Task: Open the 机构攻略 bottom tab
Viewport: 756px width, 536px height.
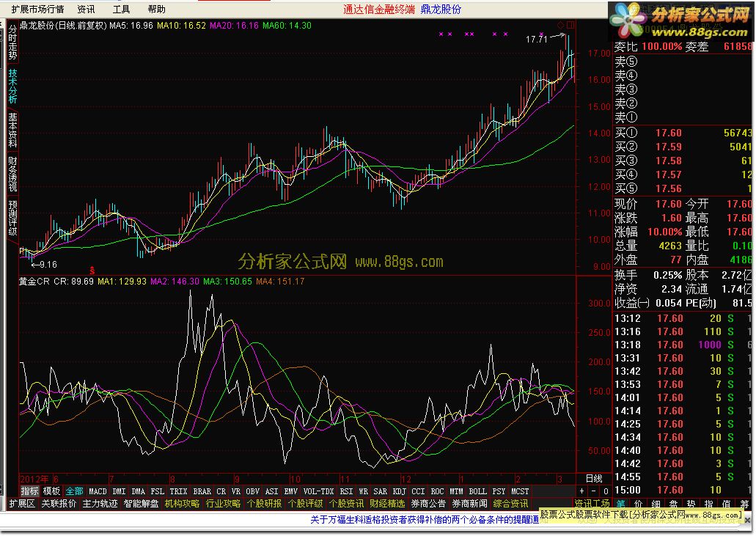Action: tap(183, 504)
